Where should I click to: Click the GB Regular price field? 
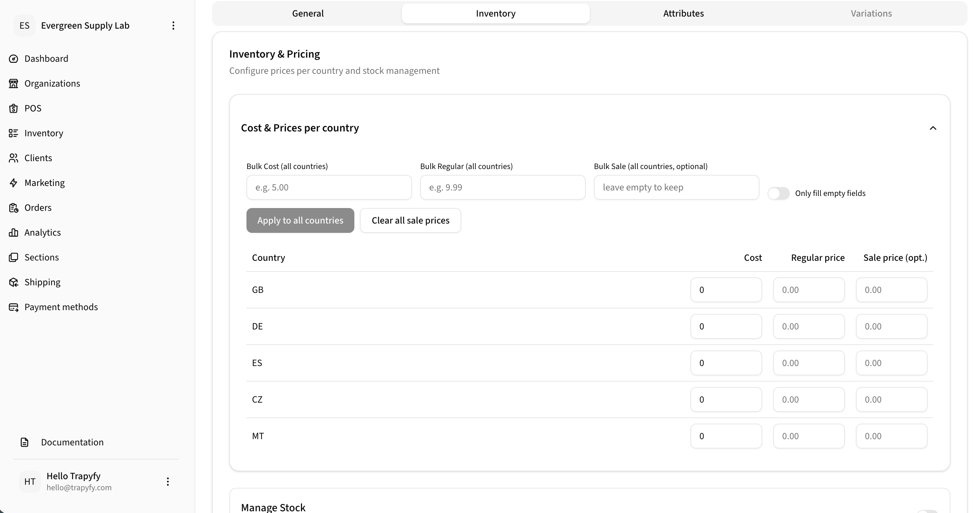809,290
